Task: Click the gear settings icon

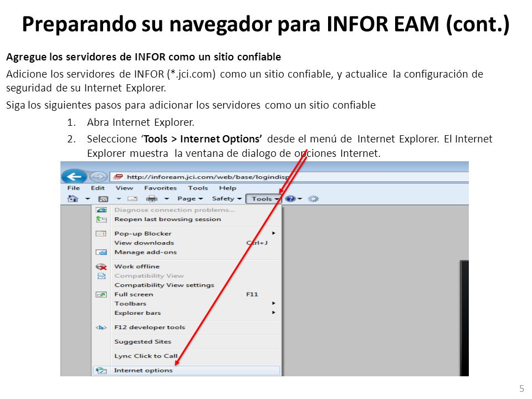Action: [x=313, y=199]
